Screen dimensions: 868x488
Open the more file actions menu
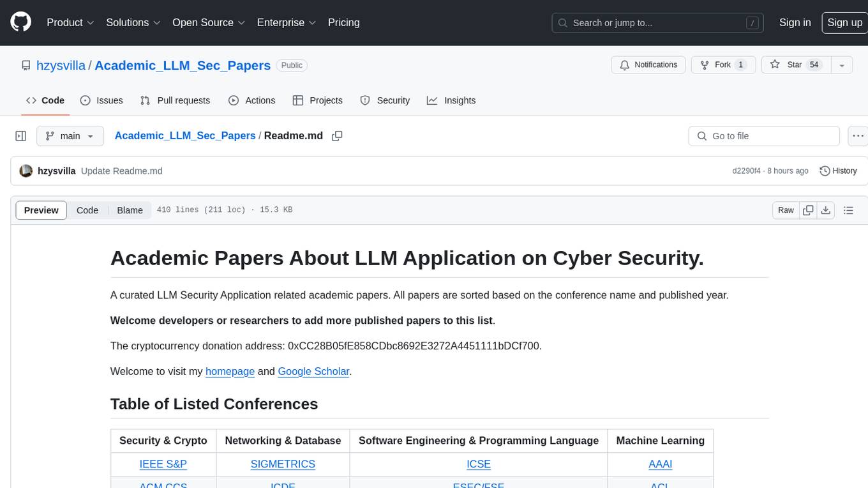click(x=858, y=136)
